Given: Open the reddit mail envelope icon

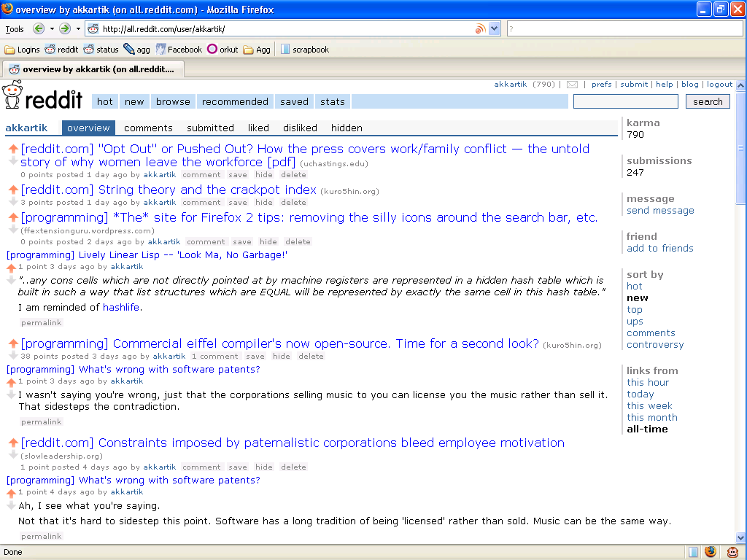Looking at the screenshot, I should click(x=572, y=85).
